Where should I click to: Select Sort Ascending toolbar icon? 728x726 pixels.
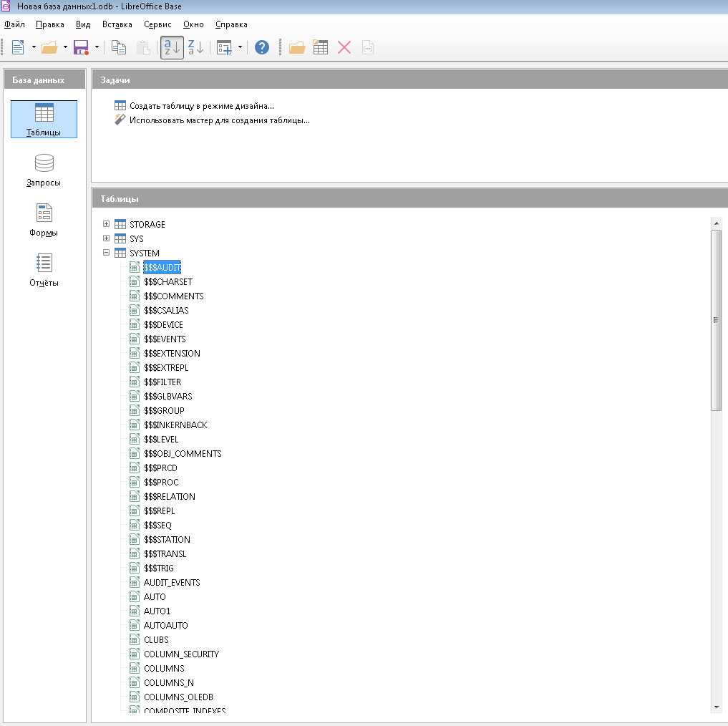(x=172, y=48)
